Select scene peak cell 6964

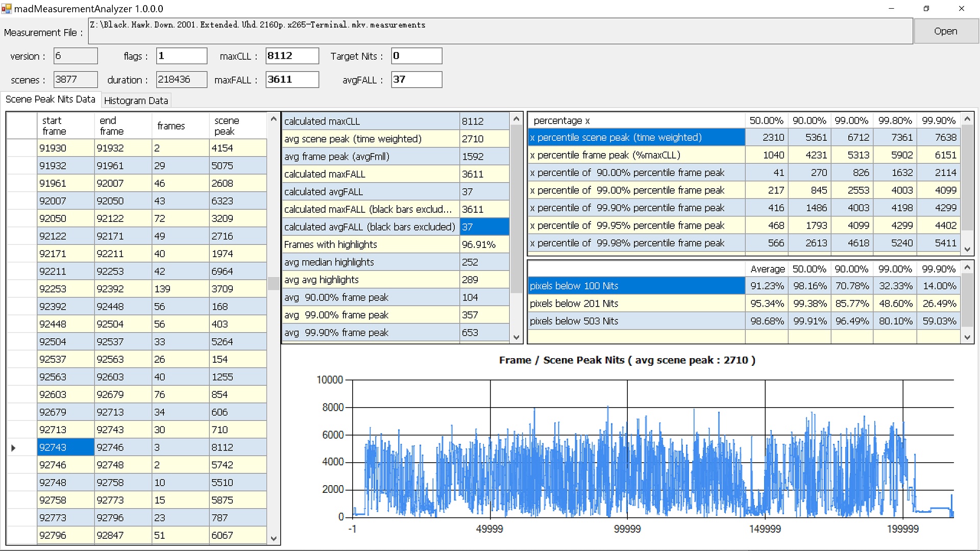(238, 271)
